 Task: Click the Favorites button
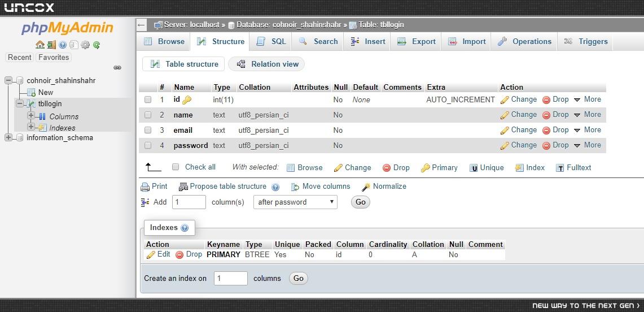tap(54, 58)
